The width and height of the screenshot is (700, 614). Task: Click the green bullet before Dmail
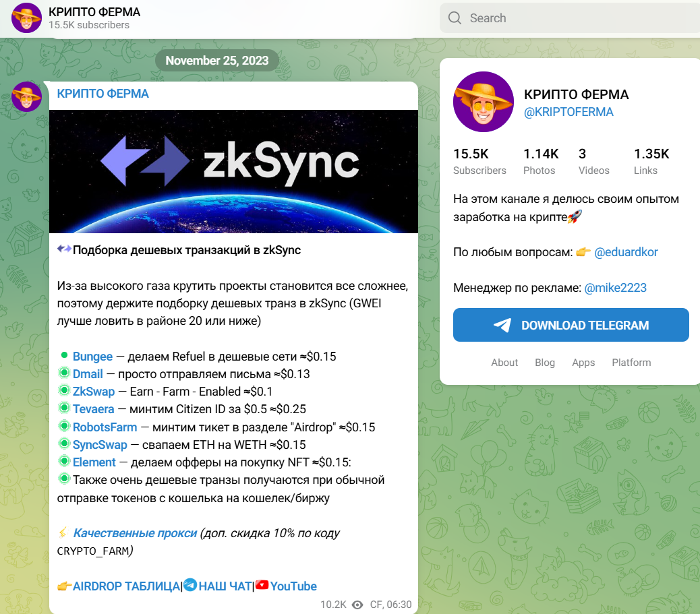pyautogui.click(x=64, y=373)
